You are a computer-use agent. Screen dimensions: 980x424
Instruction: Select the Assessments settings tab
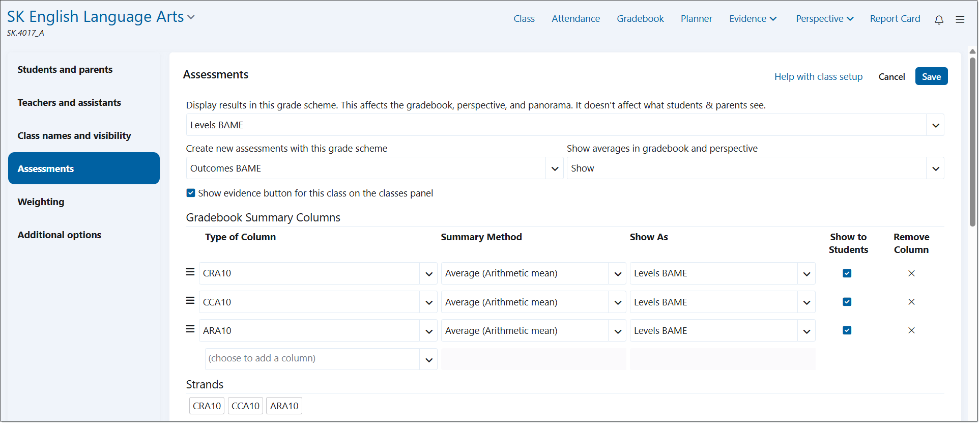[84, 168]
